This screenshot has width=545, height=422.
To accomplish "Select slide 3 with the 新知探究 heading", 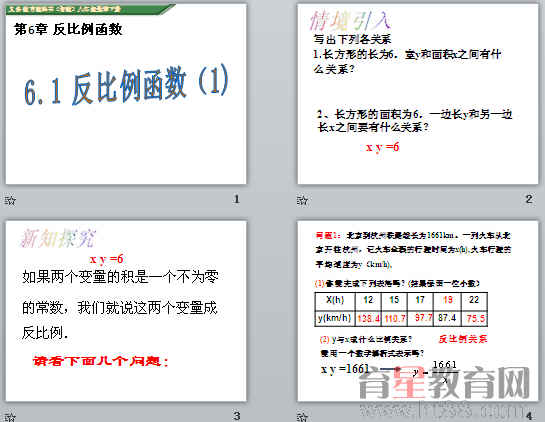I will click(x=126, y=311).
